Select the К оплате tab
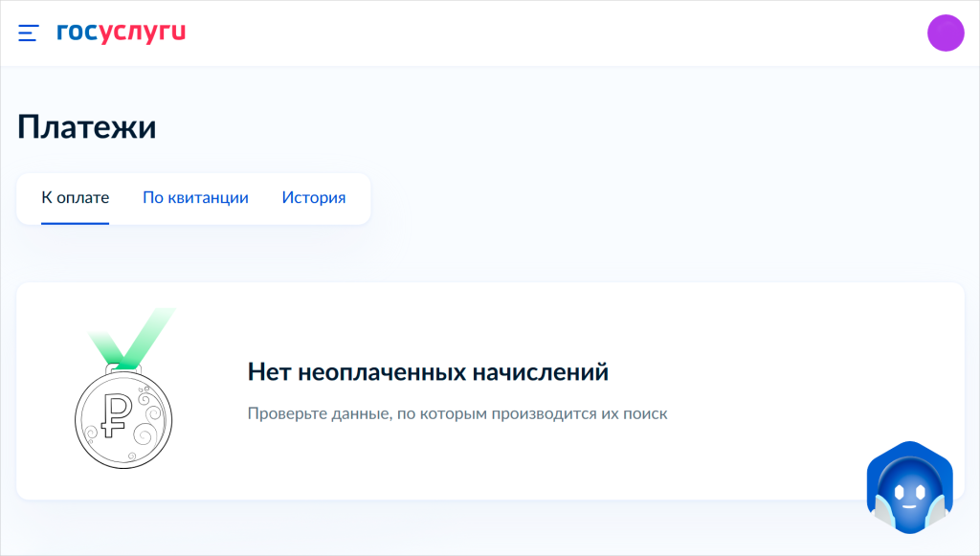Image resolution: width=980 pixels, height=556 pixels. (x=75, y=198)
